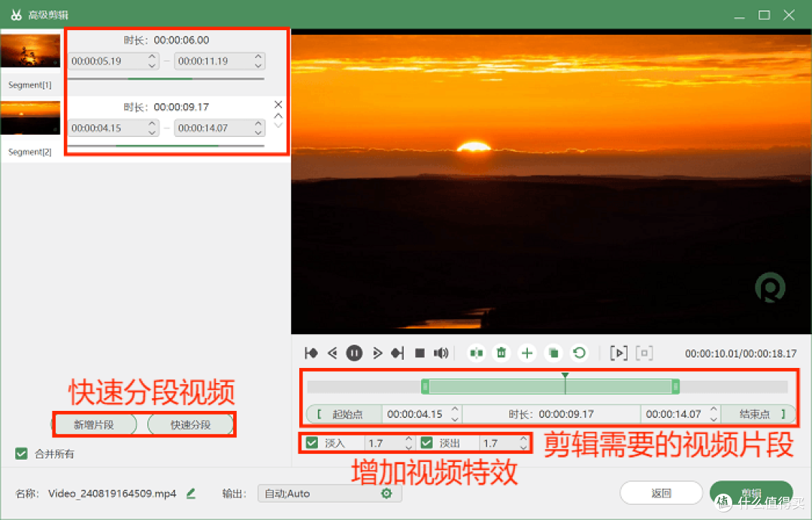The width and height of the screenshot is (812, 520).
Task: Click the Segment[1] progress bar
Action: coord(166,79)
